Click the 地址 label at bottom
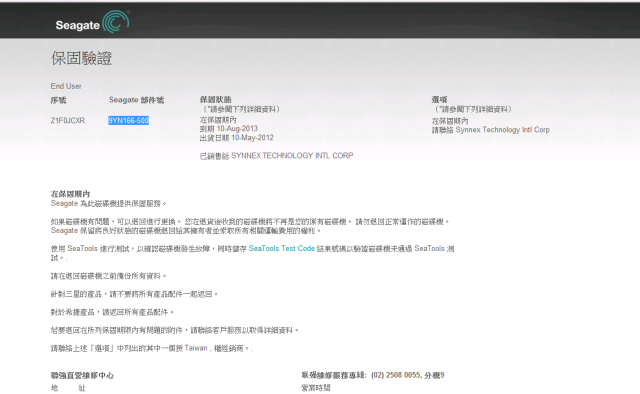The image size is (640, 394). click(x=68, y=388)
